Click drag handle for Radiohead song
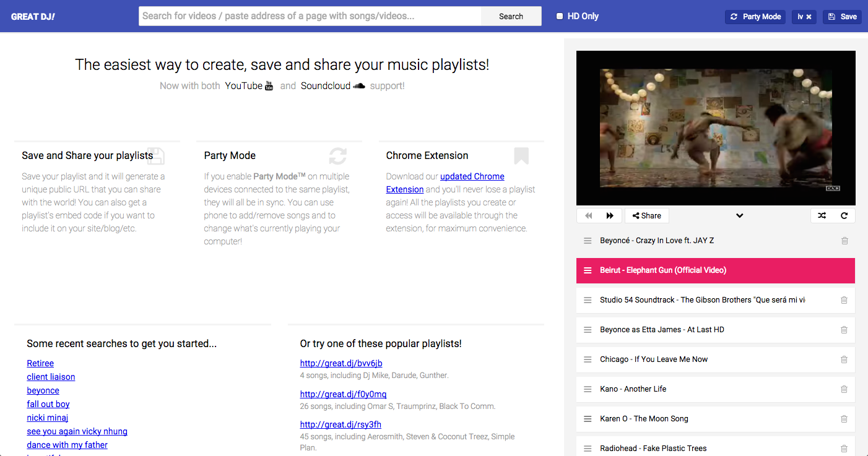868x456 pixels. tap(588, 449)
